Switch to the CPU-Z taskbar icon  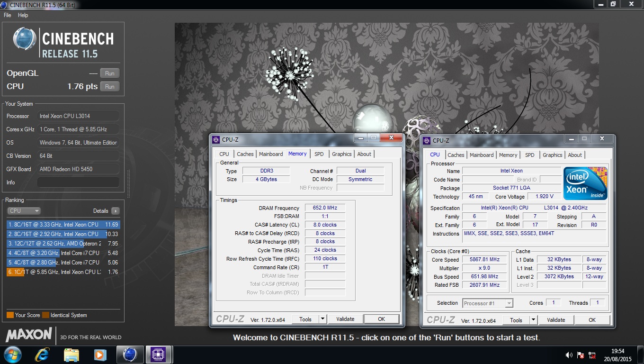pos(158,355)
